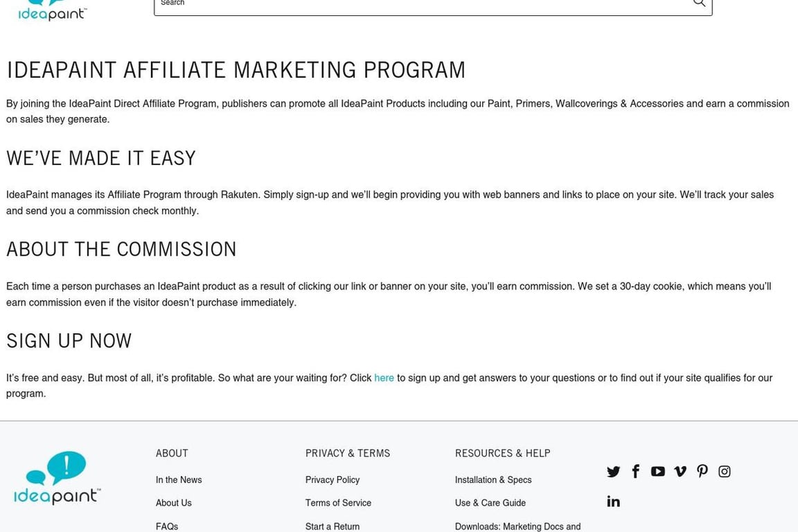Click the IdeaPaint header logo
Viewport: 798px width, 532px height.
coord(53,11)
